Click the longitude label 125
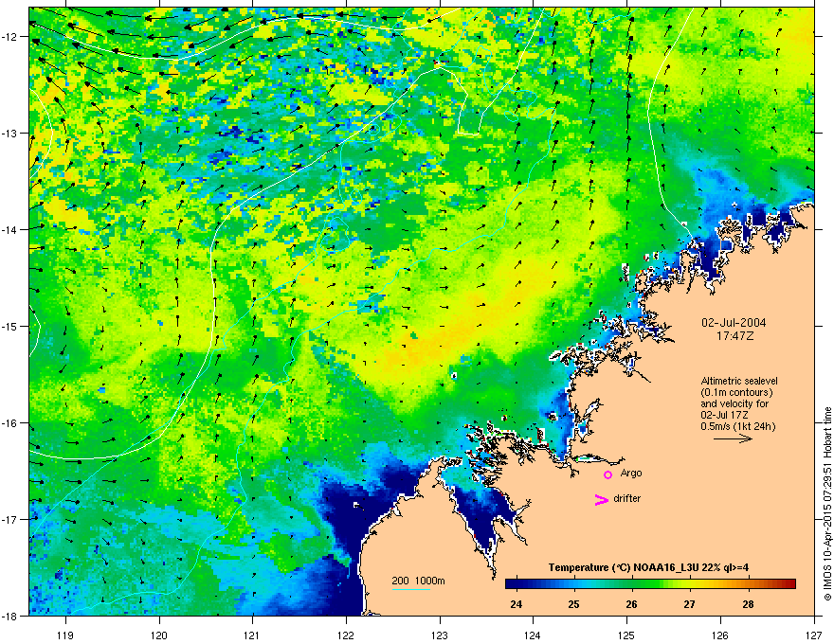 tap(626, 635)
